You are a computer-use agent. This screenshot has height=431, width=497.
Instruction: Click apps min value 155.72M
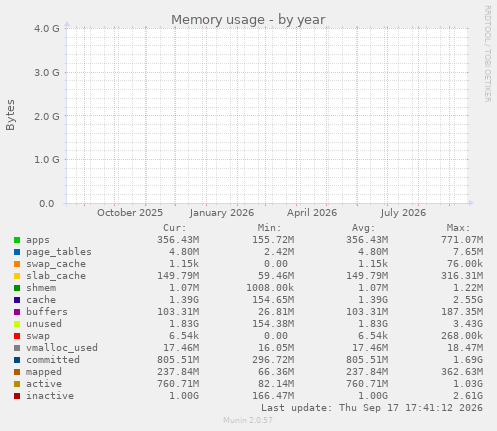(273, 240)
